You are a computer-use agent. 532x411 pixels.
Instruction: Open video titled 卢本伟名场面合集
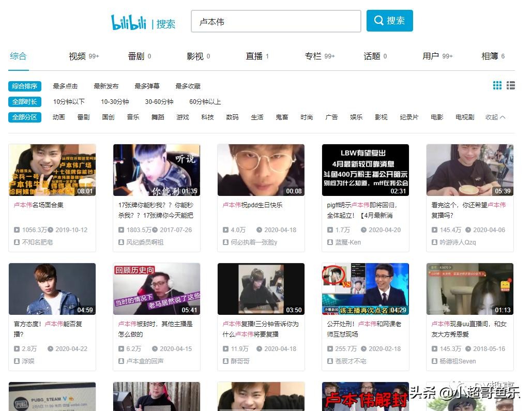(x=38, y=205)
